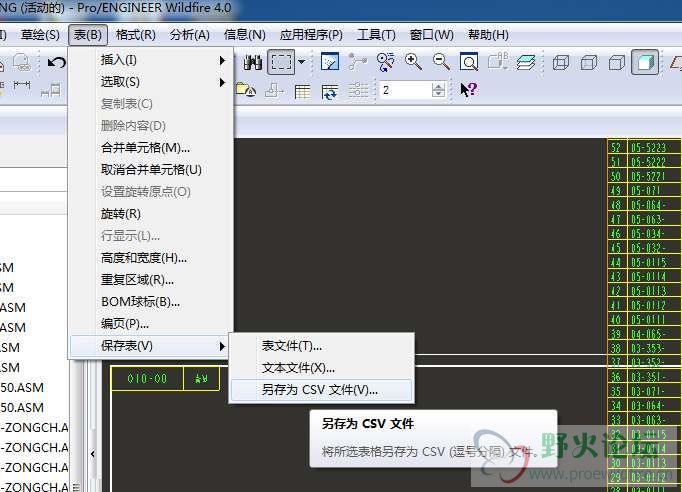Activate the dashed selection box tool

[281, 62]
